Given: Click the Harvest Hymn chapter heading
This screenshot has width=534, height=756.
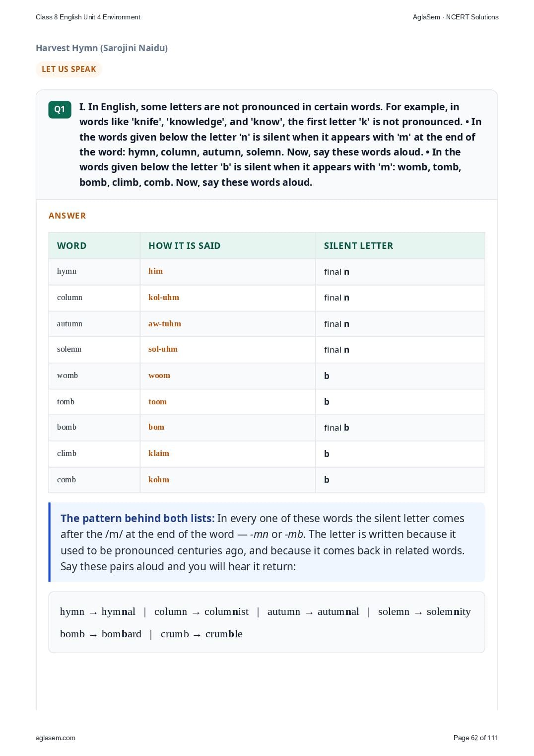Looking at the screenshot, I should (102, 48).
